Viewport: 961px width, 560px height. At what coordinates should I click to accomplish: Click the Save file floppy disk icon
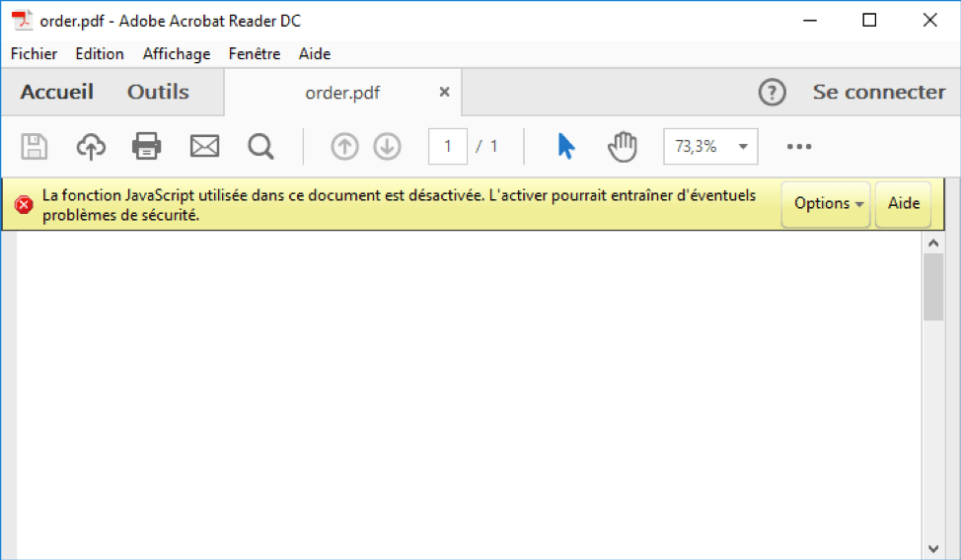click(35, 147)
